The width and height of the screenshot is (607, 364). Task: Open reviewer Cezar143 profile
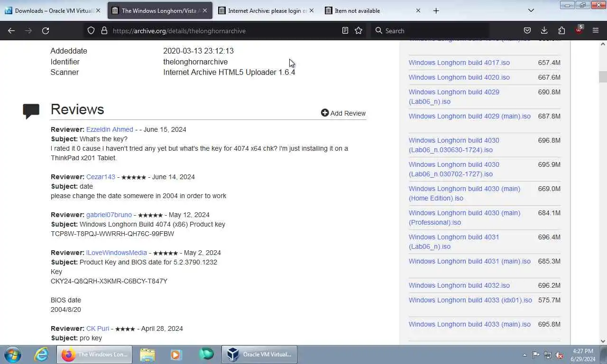tap(101, 177)
